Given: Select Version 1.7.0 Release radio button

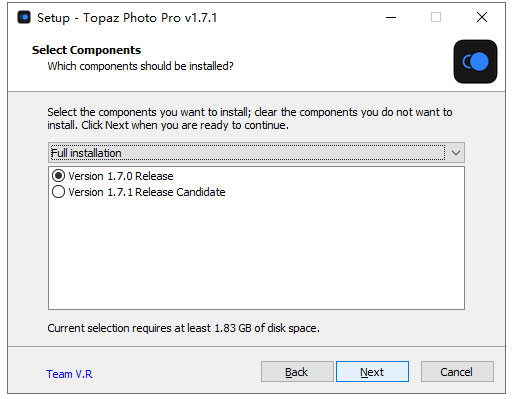Looking at the screenshot, I should [x=58, y=176].
